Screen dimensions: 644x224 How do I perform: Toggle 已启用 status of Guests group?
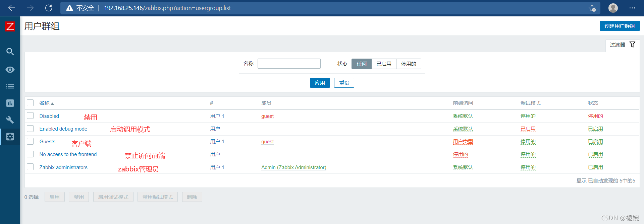595,142
